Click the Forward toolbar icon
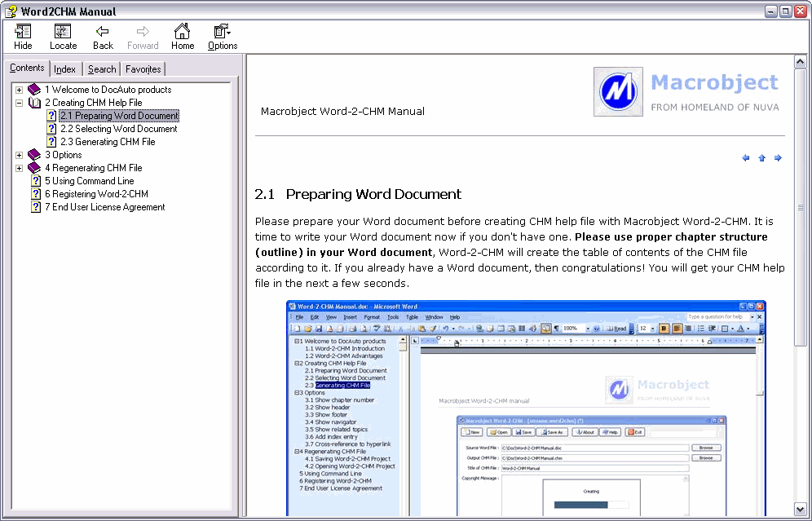Viewport: 812px width, 521px height. click(x=142, y=36)
